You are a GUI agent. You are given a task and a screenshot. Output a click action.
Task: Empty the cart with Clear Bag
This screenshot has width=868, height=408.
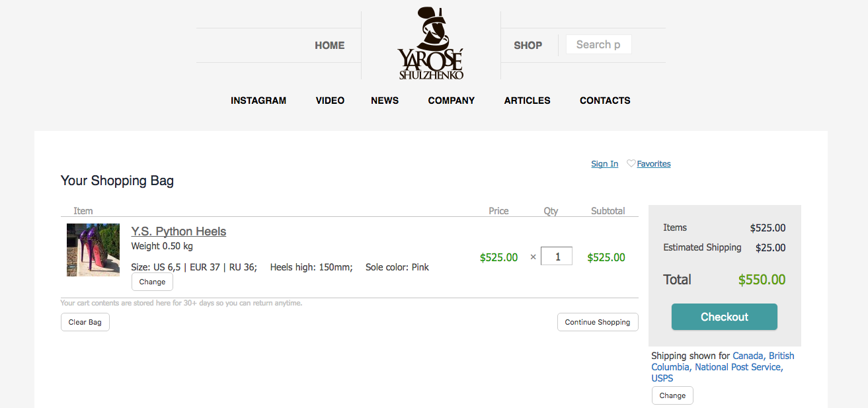coord(85,322)
